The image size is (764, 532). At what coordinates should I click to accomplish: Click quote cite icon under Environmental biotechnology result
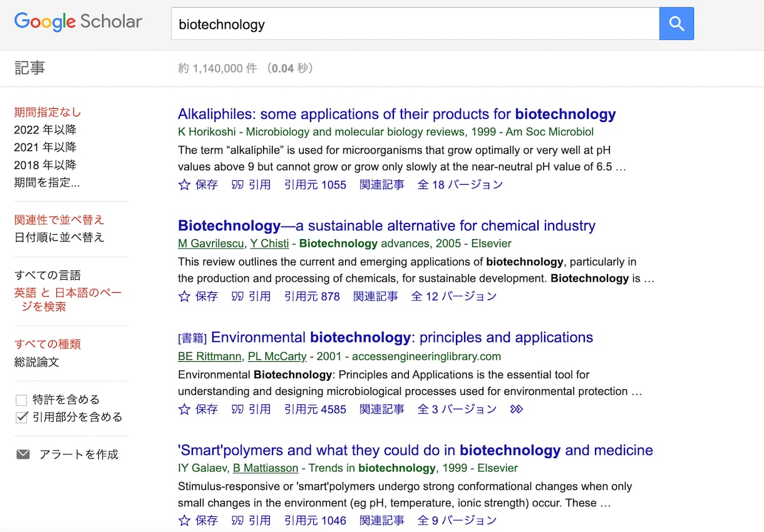(237, 409)
